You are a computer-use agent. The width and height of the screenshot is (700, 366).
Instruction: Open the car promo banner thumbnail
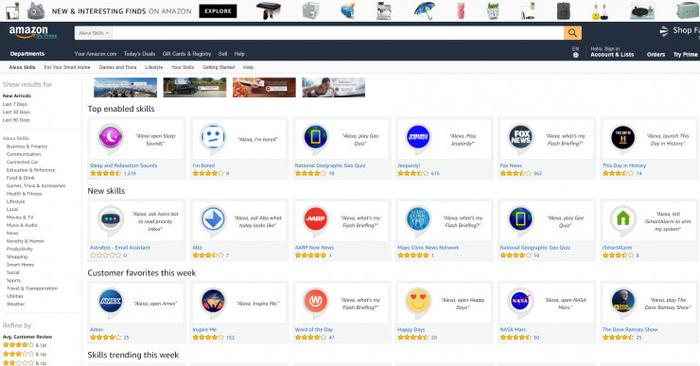pos(195,87)
